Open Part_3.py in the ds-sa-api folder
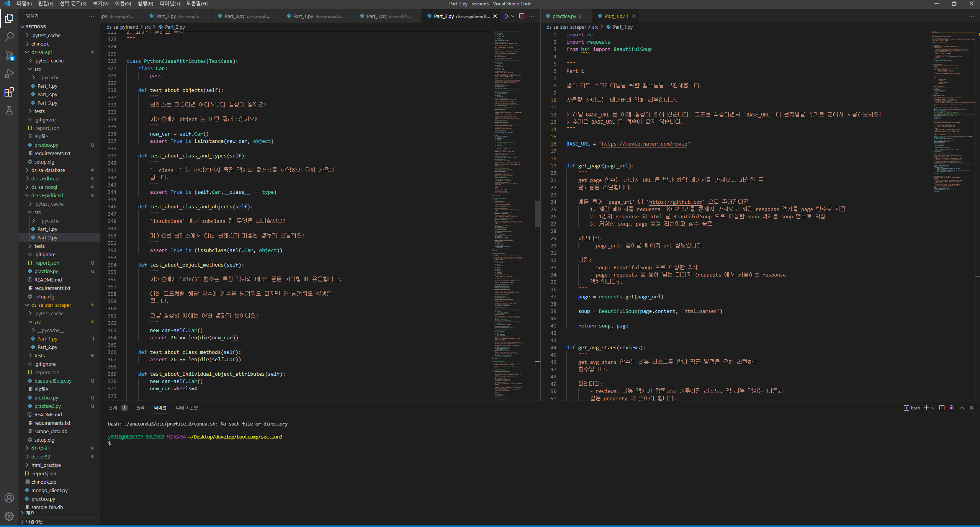Screen dimensions: 980x527 (x=47, y=103)
